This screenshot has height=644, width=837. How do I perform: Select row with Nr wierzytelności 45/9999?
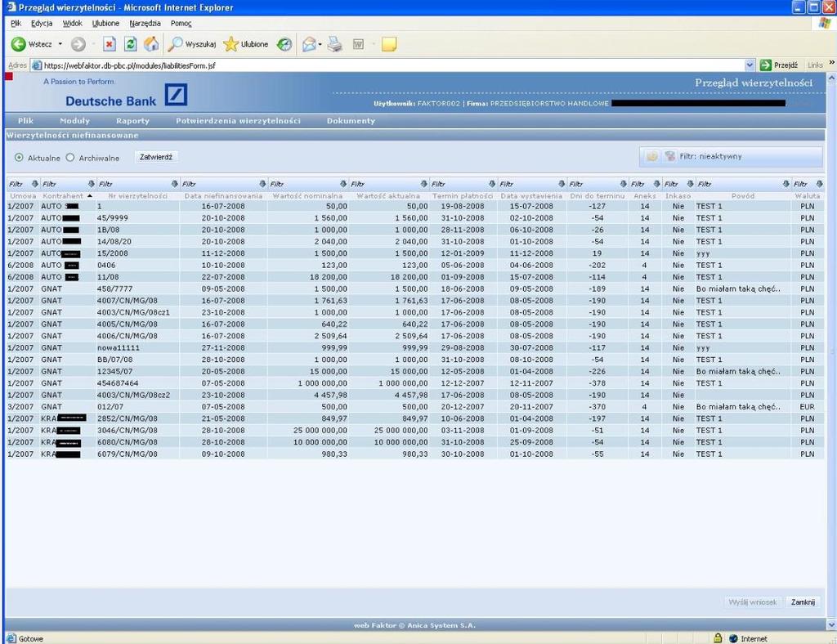[414, 217]
